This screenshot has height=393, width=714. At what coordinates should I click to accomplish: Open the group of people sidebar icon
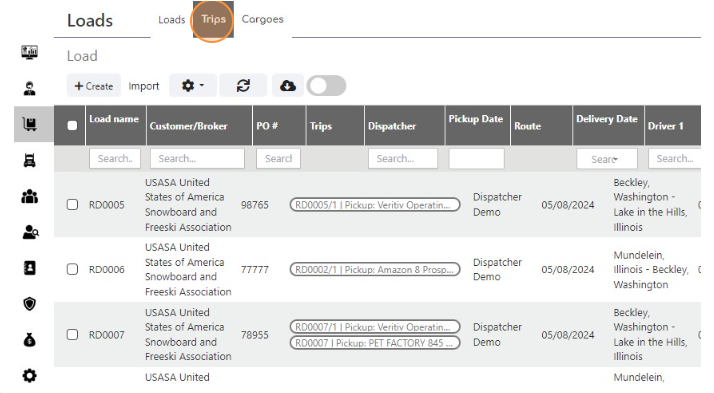pyautogui.click(x=30, y=196)
